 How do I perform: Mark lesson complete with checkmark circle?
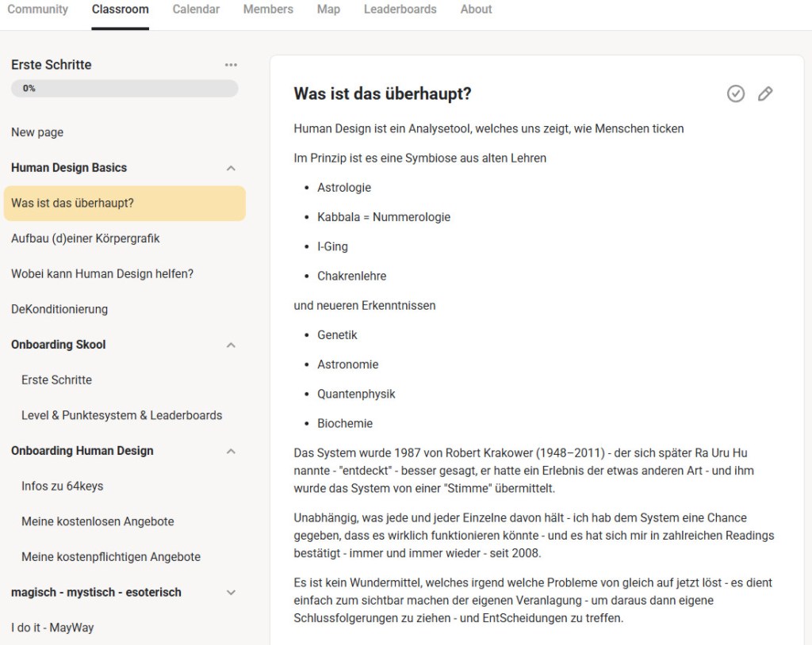736,94
